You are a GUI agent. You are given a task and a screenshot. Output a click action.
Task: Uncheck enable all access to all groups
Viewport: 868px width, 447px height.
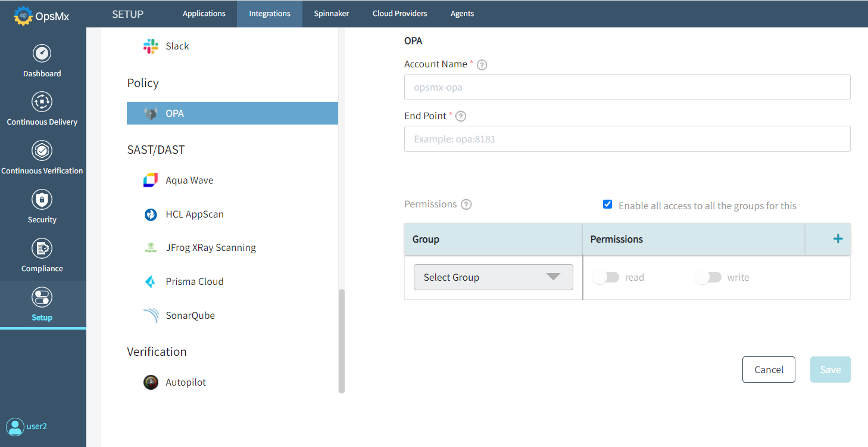pyautogui.click(x=607, y=204)
